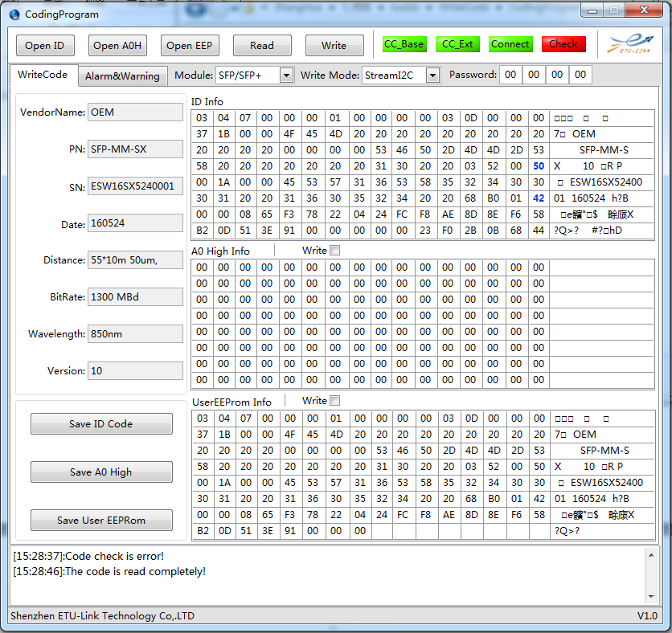The height and width of the screenshot is (633, 672).
Task: Click the green CC_Ext indicator
Action: pyautogui.click(x=457, y=44)
